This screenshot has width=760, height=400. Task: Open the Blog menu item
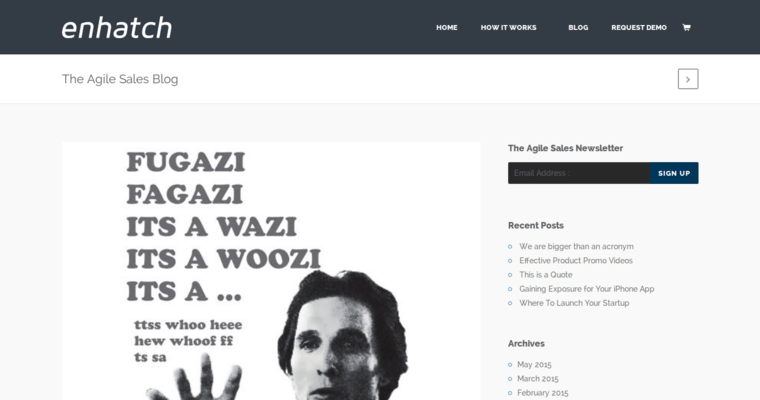578,28
